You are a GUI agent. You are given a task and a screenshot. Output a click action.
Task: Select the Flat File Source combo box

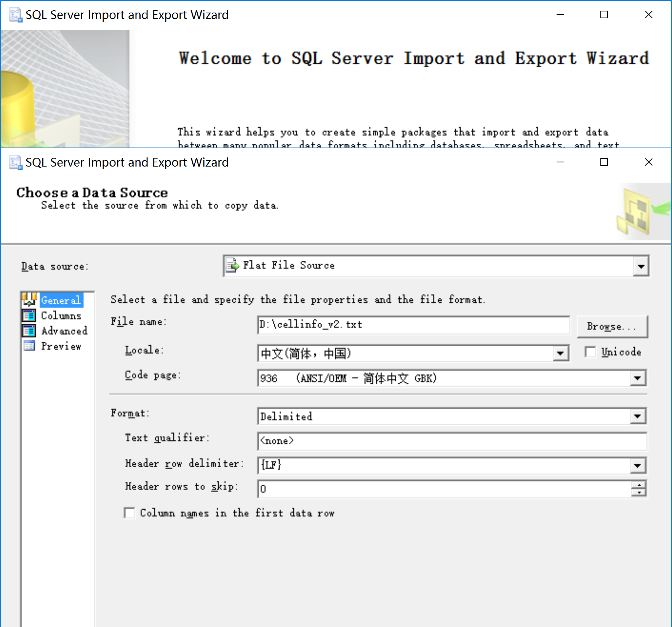click(x=436, y=266)
